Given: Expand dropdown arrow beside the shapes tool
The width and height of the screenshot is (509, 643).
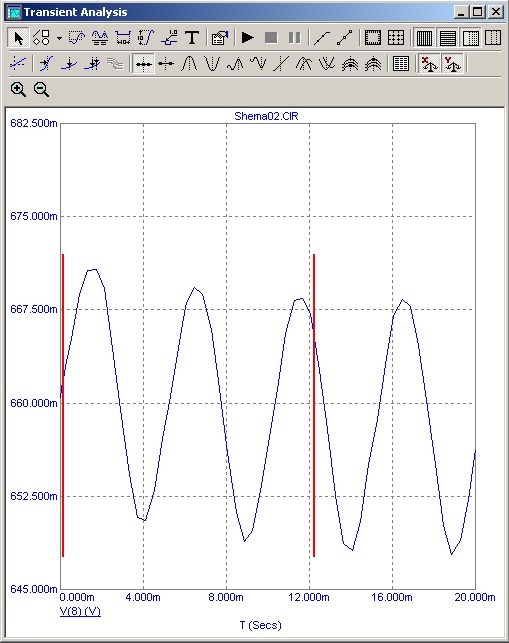Looking at the screenshot, I should click(x=59, y=38).
